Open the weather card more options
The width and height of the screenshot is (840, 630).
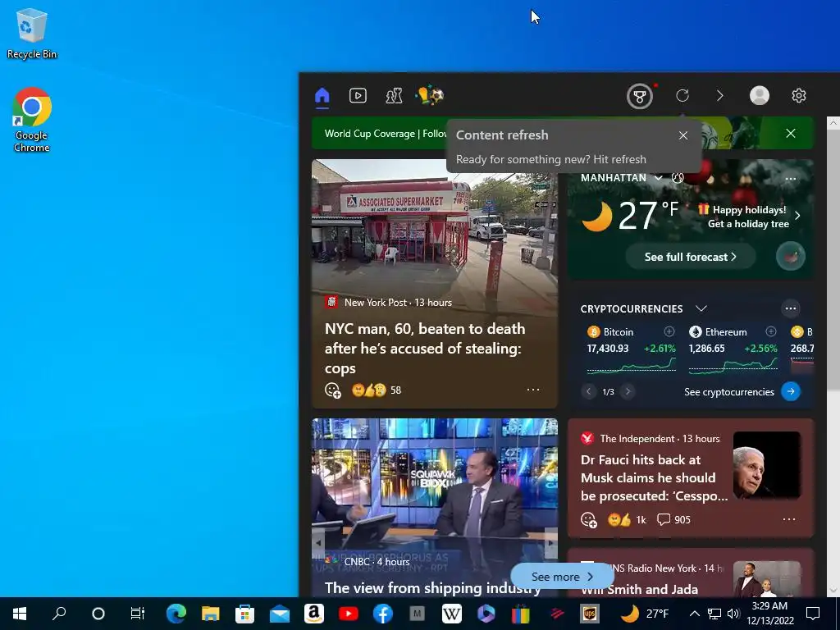point(790,179)
